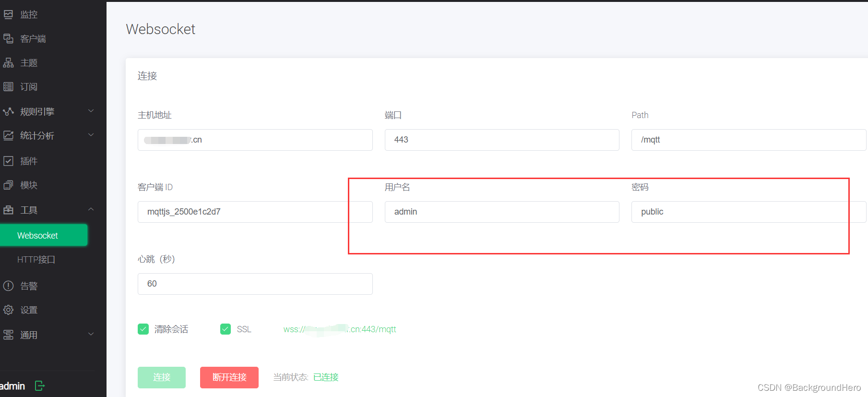Click the wss:// connection URL text
868x397 pixels.
[x=340, y=329]
